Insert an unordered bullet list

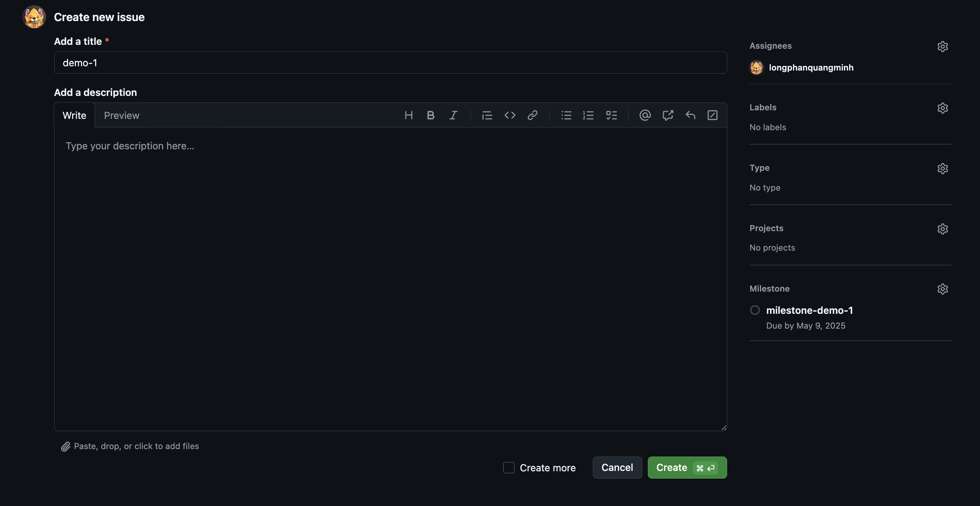566,115
